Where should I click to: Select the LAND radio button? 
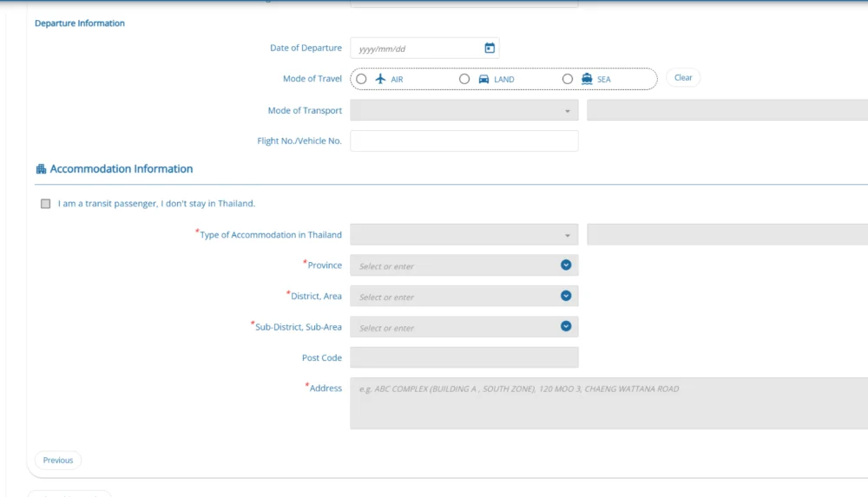pos(464,79)
